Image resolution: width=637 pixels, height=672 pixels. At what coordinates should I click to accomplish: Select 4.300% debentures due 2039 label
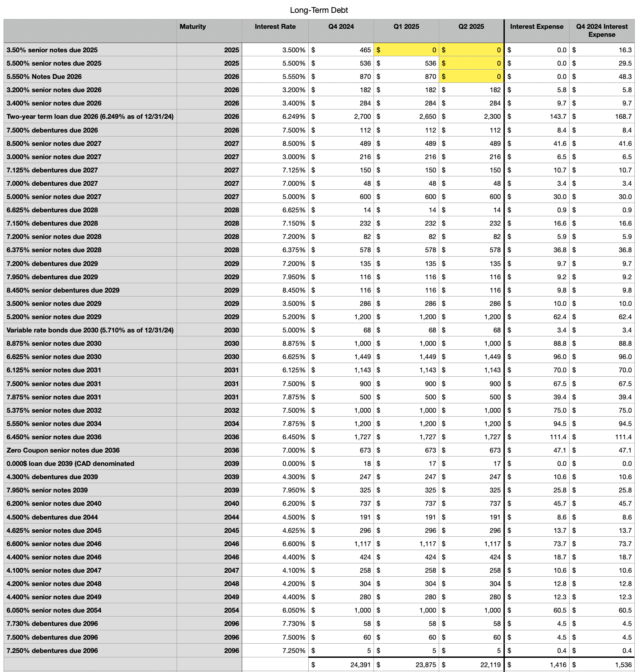52,477
